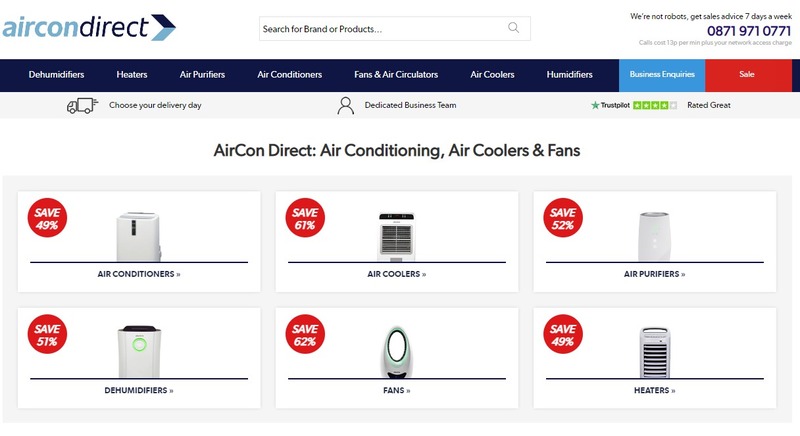Select the Humidifiers navigation item
800x436 pixels.
point(569,74)
